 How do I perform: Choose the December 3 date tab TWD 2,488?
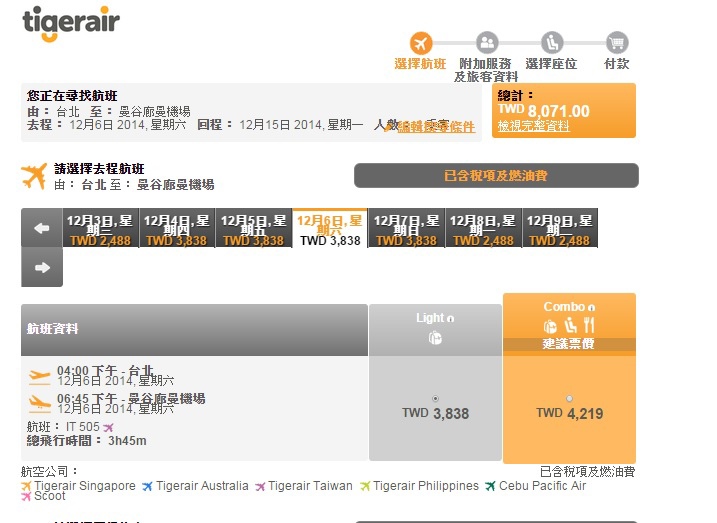coord(100,228)
